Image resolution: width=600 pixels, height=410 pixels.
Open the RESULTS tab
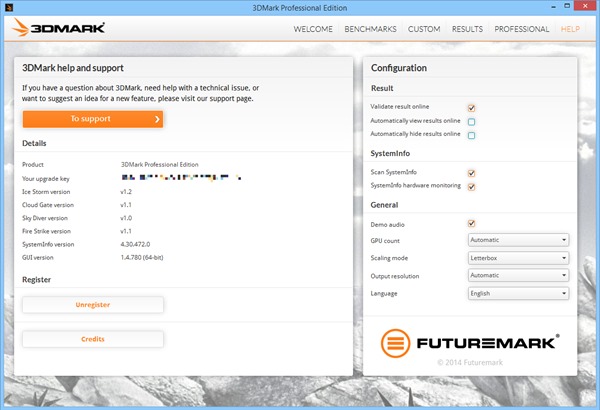click(x=467, y=29)
